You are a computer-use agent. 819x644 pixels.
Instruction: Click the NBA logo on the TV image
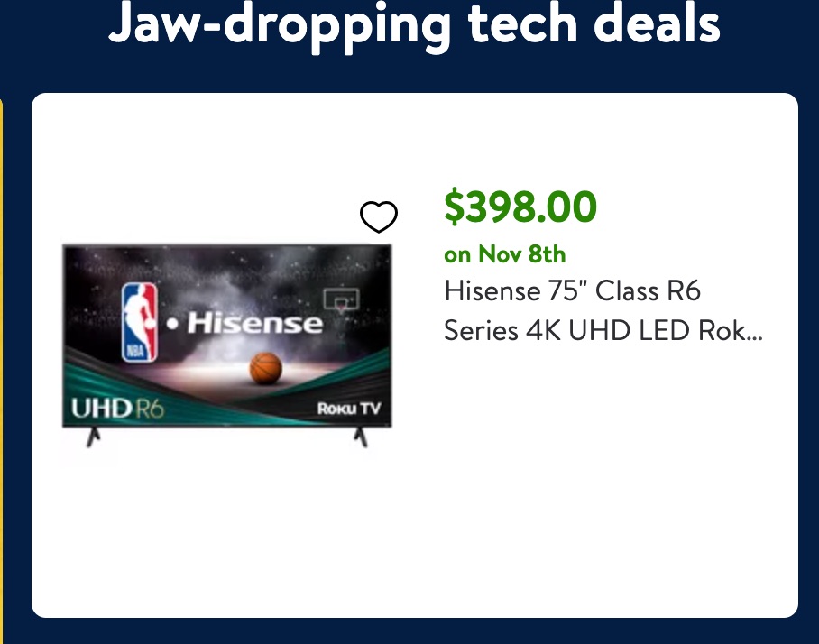click(140, 322)
